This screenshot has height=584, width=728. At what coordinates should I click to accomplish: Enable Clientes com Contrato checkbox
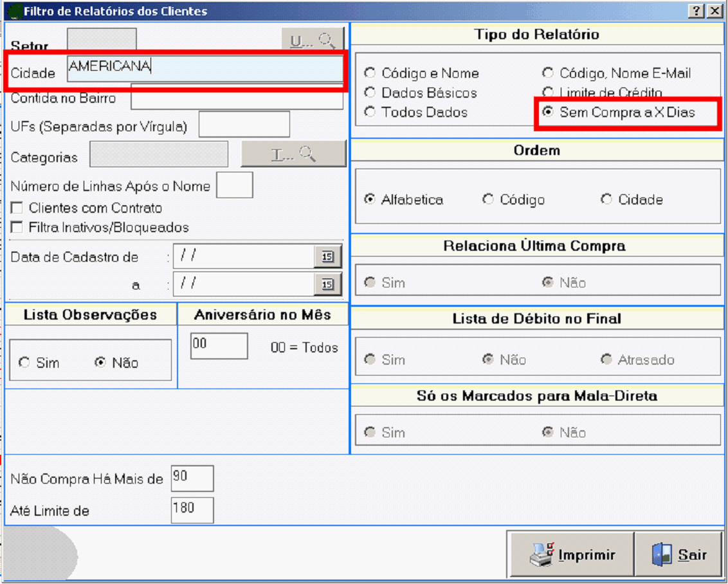click(17, 208)
